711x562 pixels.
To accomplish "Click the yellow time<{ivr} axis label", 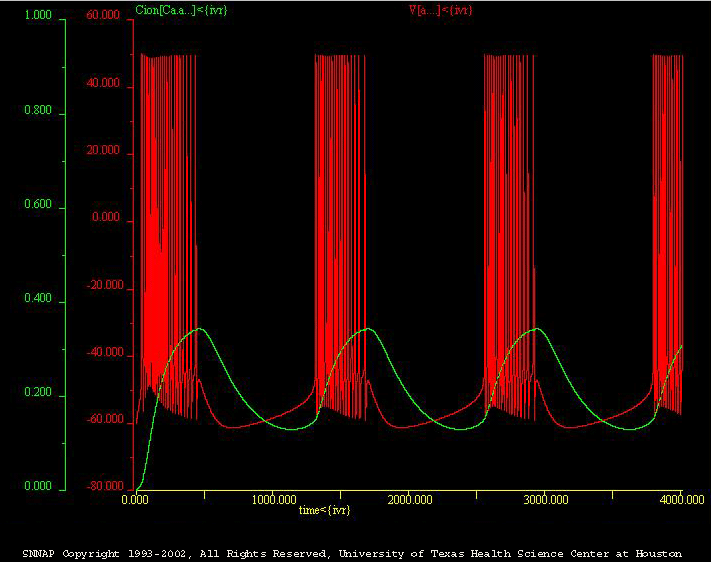I will (325, 510).
